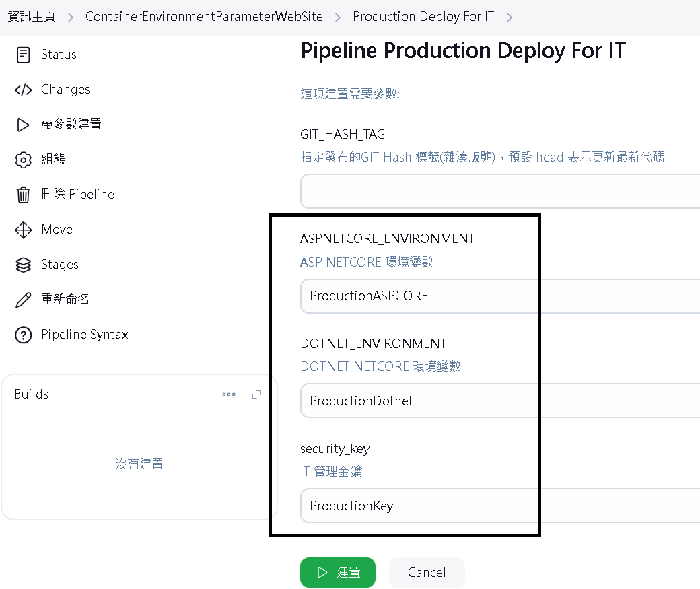700x589 pixels.
Task: Open Stages layers icon
Action: [23, 265]
